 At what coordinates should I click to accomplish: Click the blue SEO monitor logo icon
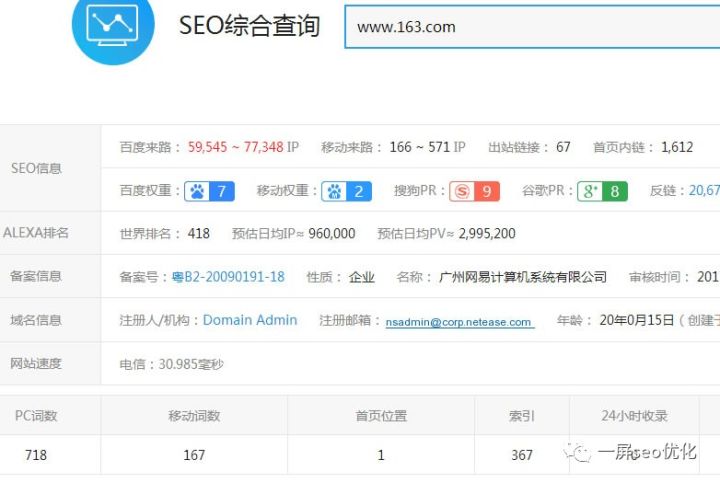pos(113,27)
